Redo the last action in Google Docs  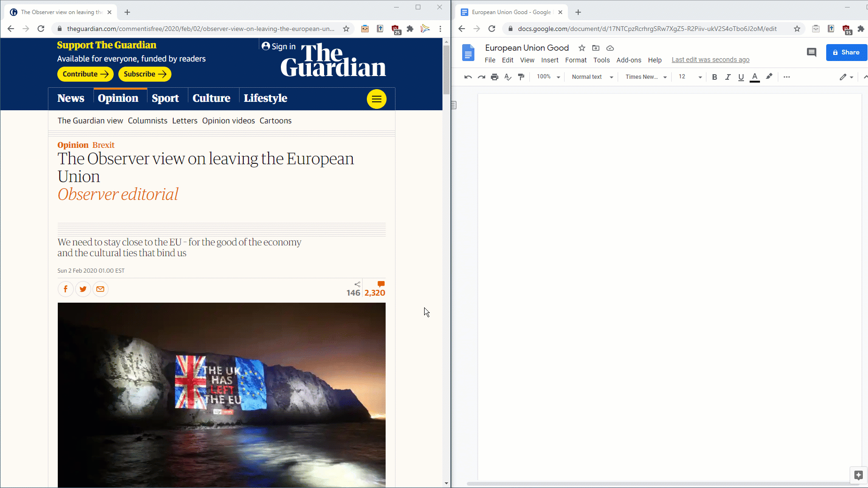[481, 77]
